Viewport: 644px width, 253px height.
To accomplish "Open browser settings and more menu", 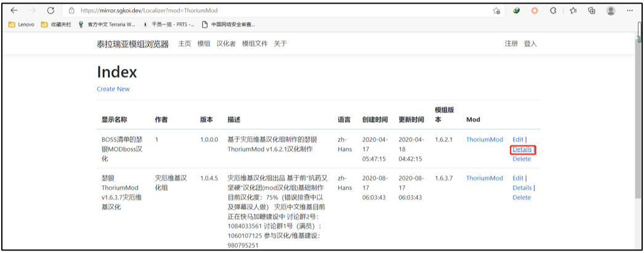I will tap(630, 10).
